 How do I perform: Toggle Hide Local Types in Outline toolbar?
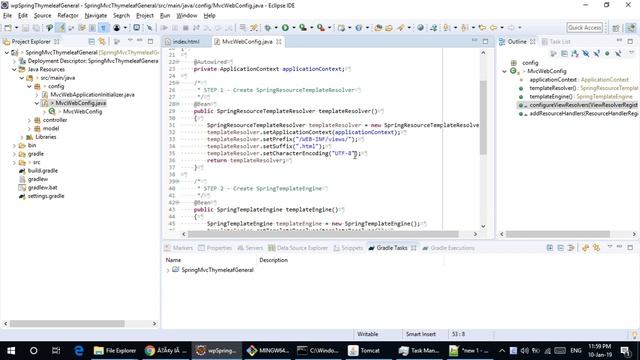coord(618,53)
